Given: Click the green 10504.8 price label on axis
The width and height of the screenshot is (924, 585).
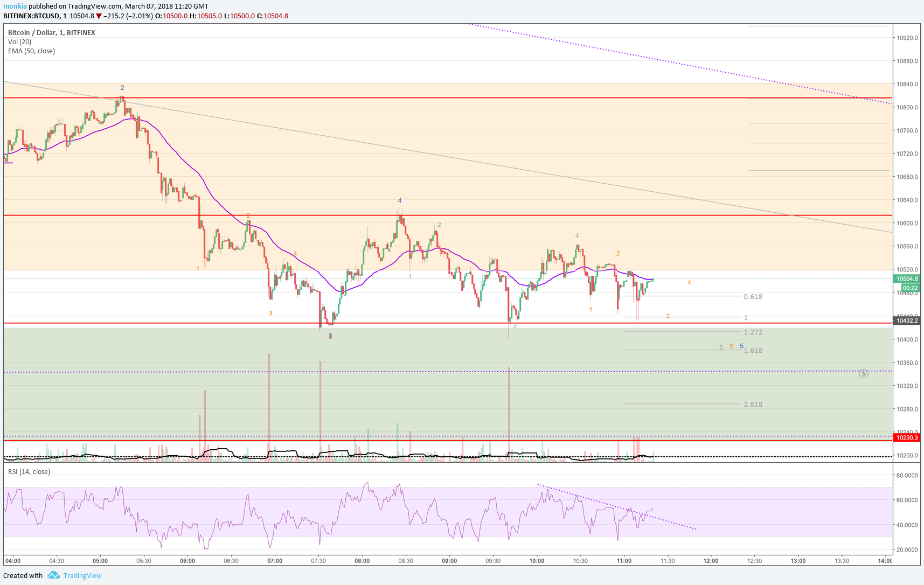Looking at the screenshot, I should 907,278.
